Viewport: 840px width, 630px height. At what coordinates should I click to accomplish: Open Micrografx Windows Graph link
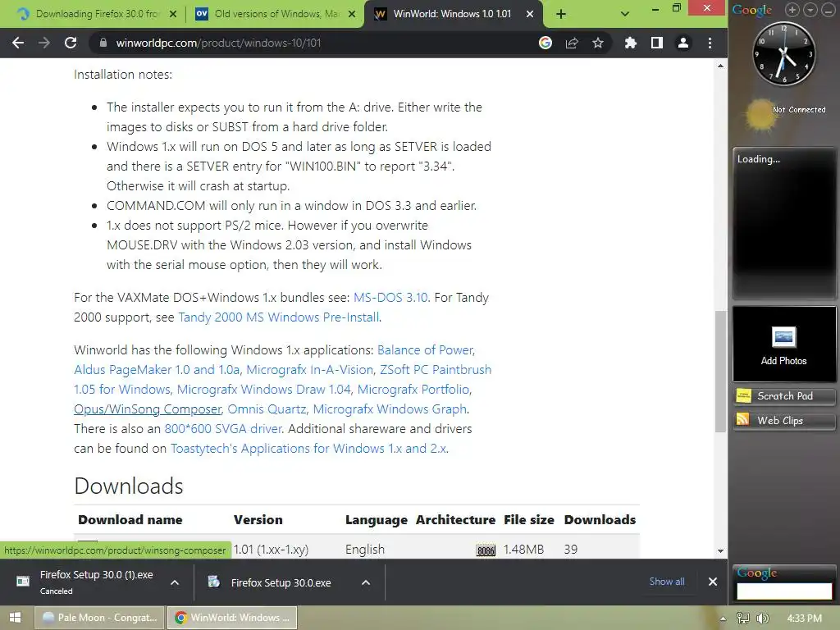(390, 409)
